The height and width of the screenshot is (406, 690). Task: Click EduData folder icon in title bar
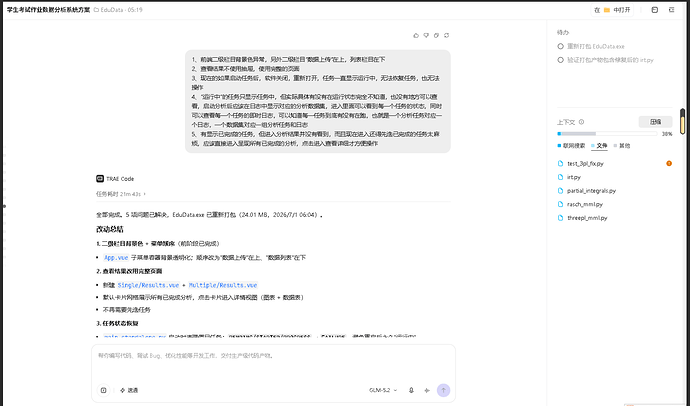tap(96, 10)
